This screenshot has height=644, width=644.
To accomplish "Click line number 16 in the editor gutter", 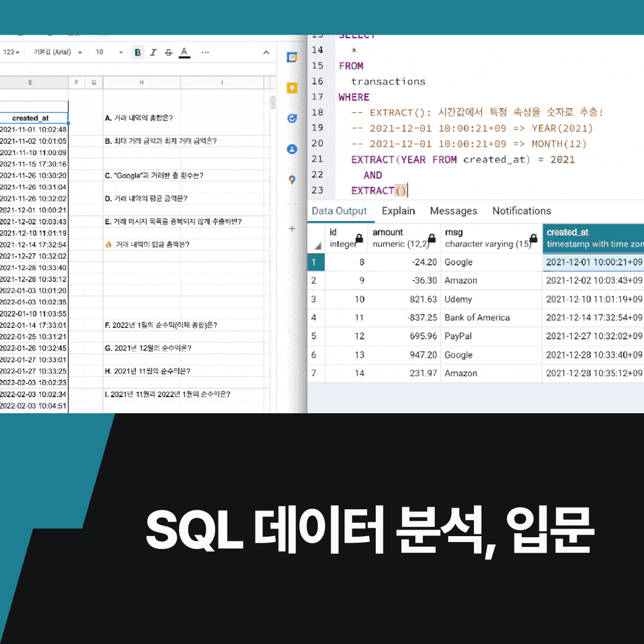I will [x=317, y=81].
